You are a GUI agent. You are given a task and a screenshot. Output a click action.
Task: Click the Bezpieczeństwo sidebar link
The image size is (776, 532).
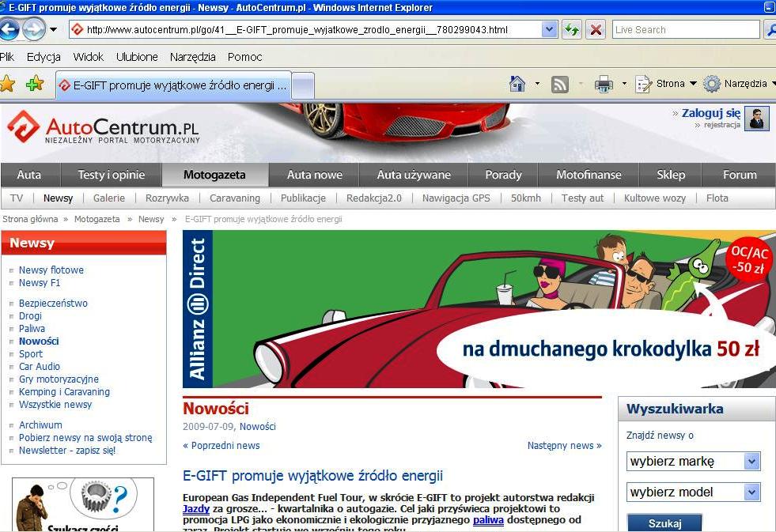pos(53,303)
